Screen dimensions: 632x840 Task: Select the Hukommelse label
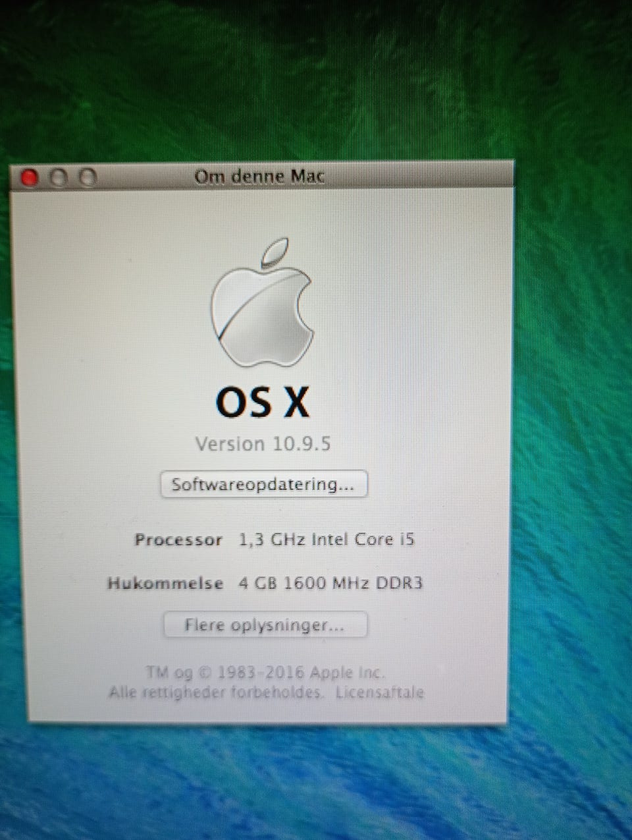pyautogui.click(x=165, y=584)
